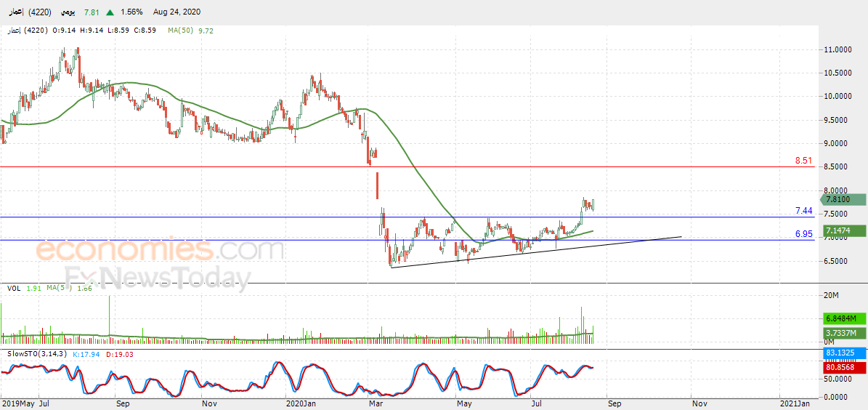The image size is (868, 410).
Task: Click the O:9.14 open value
Action: click(63, 31)
